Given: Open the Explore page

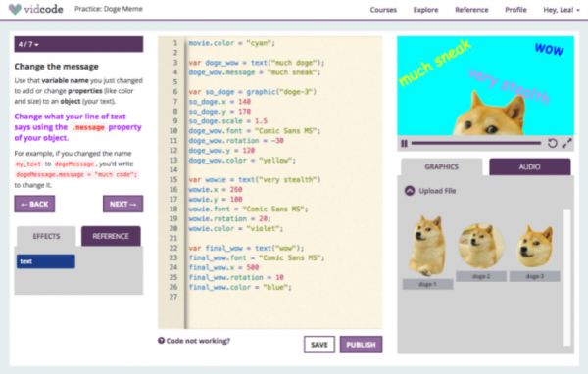Looking at the screenshot, I should pyautogui.click(x=425, y=10).
